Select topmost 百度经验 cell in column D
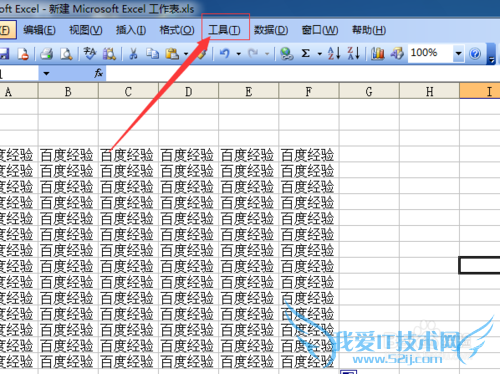 pyautogui.click(x=189, y=155)
